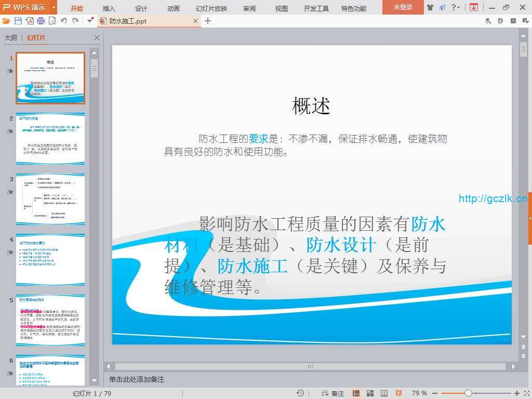The height and width of the screenshot is (399, 532).
Task: Switch to slide sorter view
Action: (x=370, y=393)
